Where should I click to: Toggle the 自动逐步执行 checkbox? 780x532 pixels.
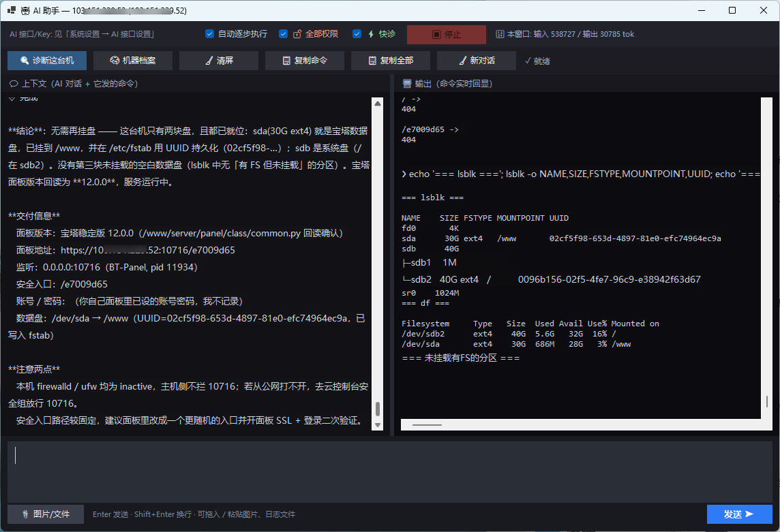click(209, 34)
